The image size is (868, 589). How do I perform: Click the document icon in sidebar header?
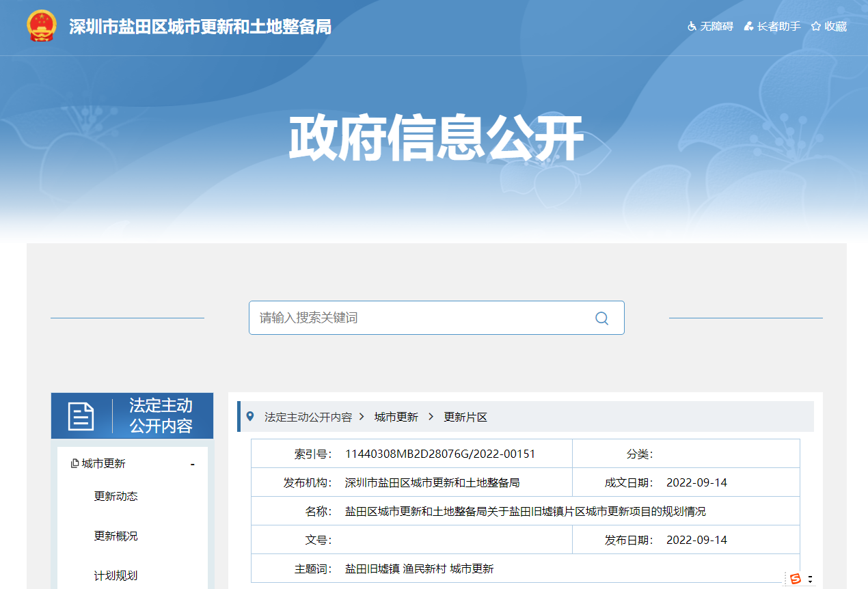(x=81, y=416)
